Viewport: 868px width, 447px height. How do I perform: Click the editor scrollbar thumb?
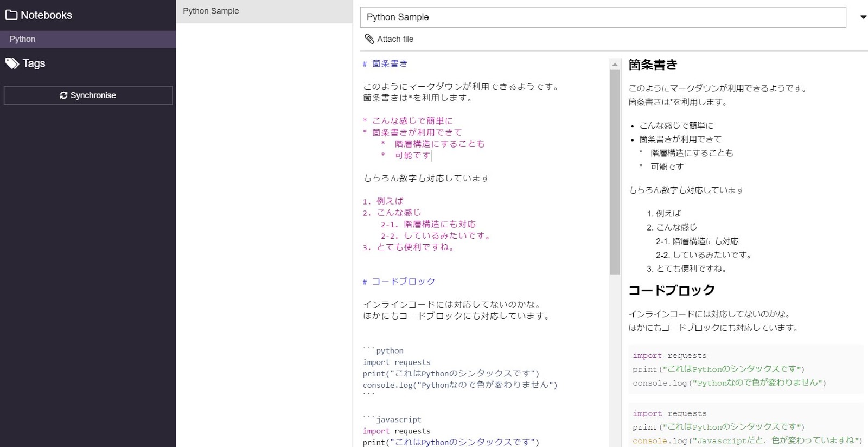(615, 173)
